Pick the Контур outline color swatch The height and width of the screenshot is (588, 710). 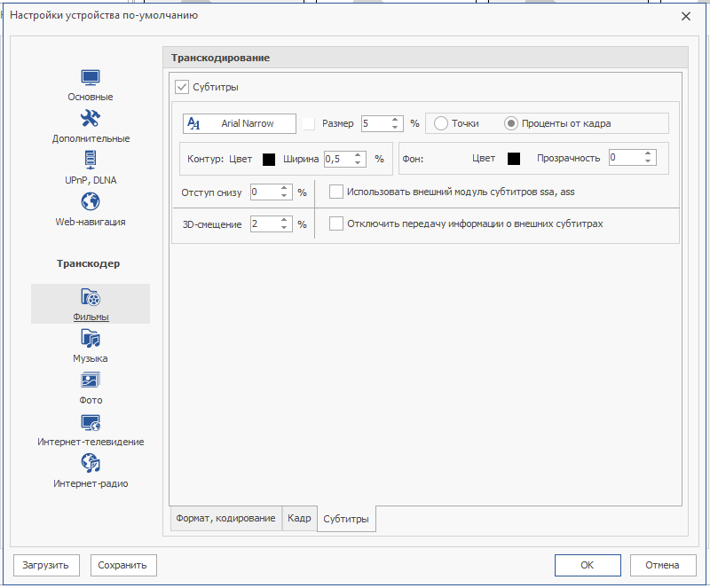[x=269, y=160]
